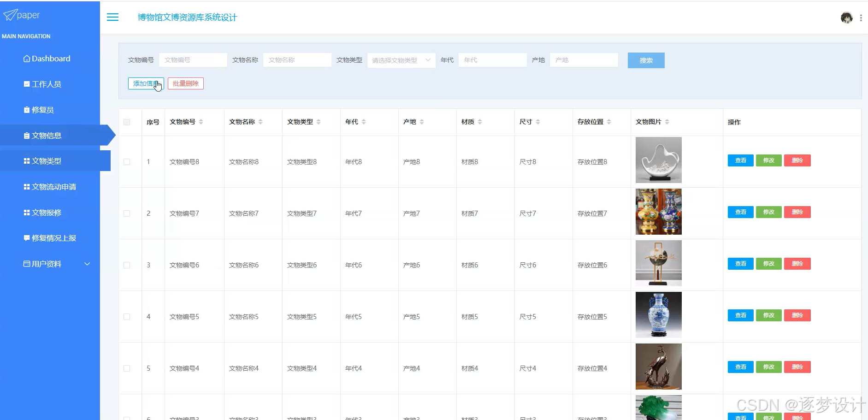Click 删除 for 文物名称7 row

pos(797,212)
